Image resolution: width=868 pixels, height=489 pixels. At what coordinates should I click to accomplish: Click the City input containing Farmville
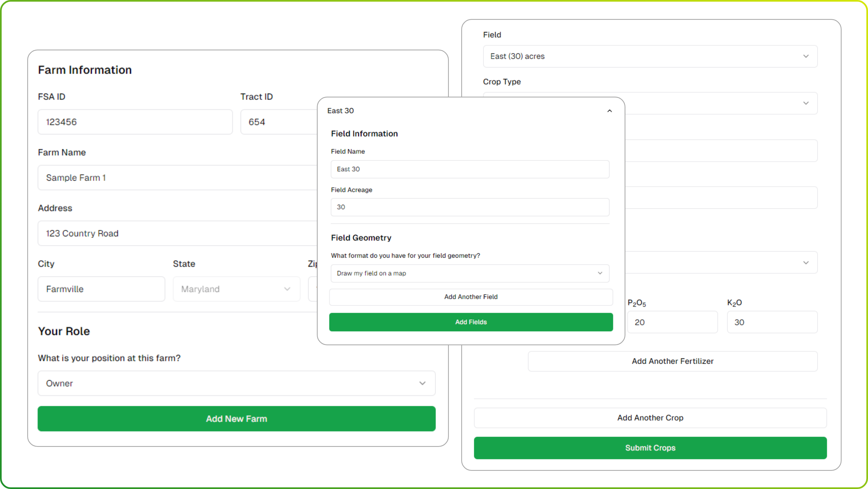101,289
